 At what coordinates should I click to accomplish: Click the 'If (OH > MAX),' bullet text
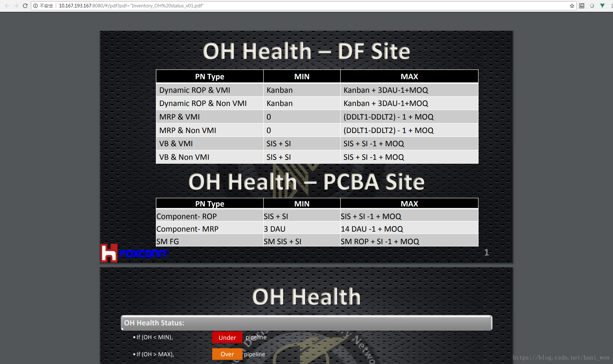(155, 354)
